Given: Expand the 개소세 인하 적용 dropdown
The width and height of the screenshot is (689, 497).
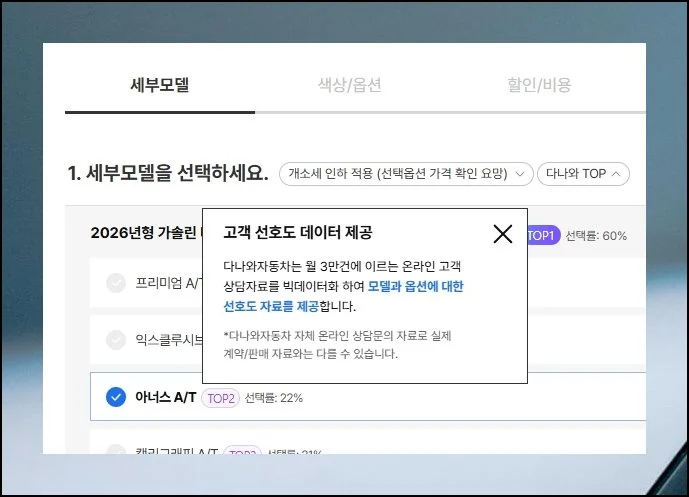Looking at the screenshot, I should click(405, 174).
